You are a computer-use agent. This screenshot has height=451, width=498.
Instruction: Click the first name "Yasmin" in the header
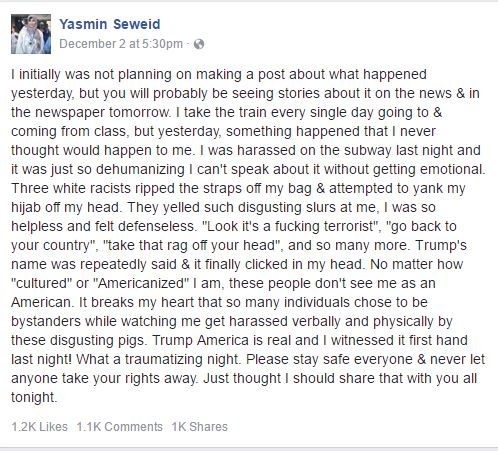83,24
